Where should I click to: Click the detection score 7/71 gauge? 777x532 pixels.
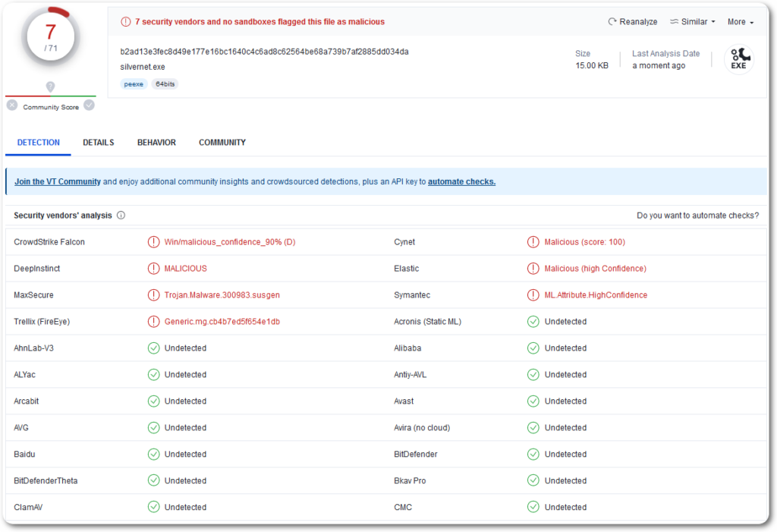51,37
